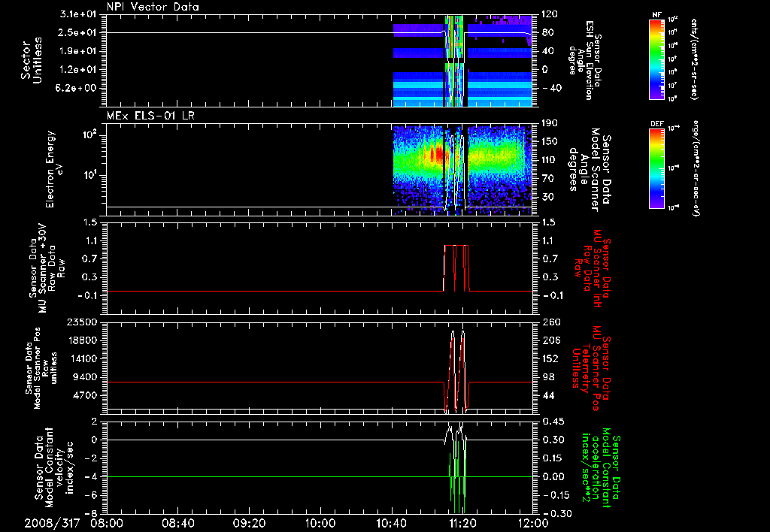
Task: Click the 2008/317 date label
Action: coord(52,523)
